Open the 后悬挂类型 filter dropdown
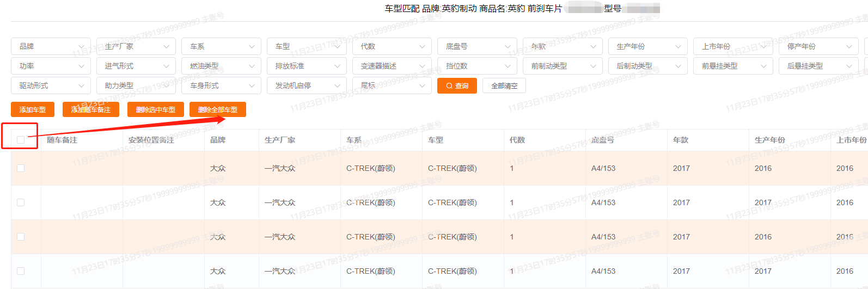Screen dimensions: 868x289 click(x=818, y=66)
